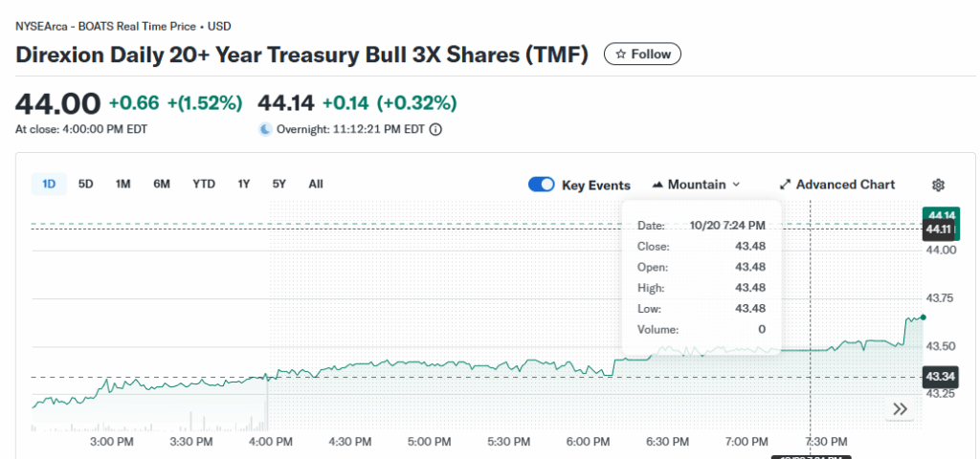Toggle the Key Events switch
This screenshot has height=459, width=980.
542,185
